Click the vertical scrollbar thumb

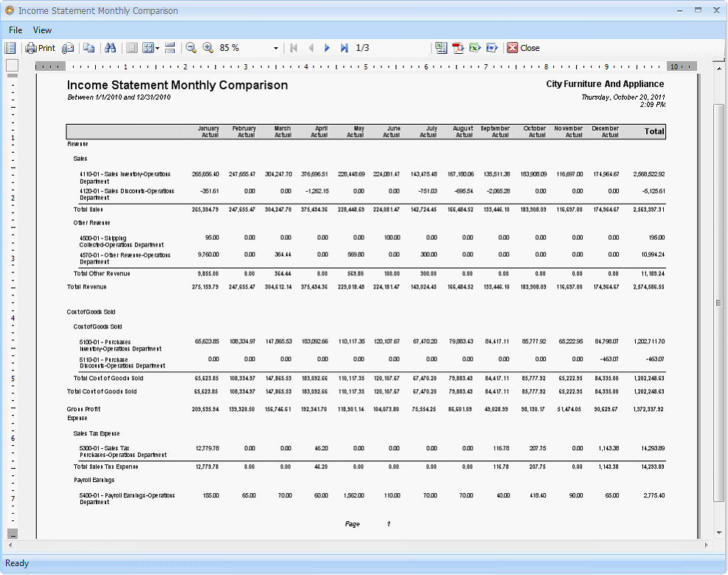point(718,303)
